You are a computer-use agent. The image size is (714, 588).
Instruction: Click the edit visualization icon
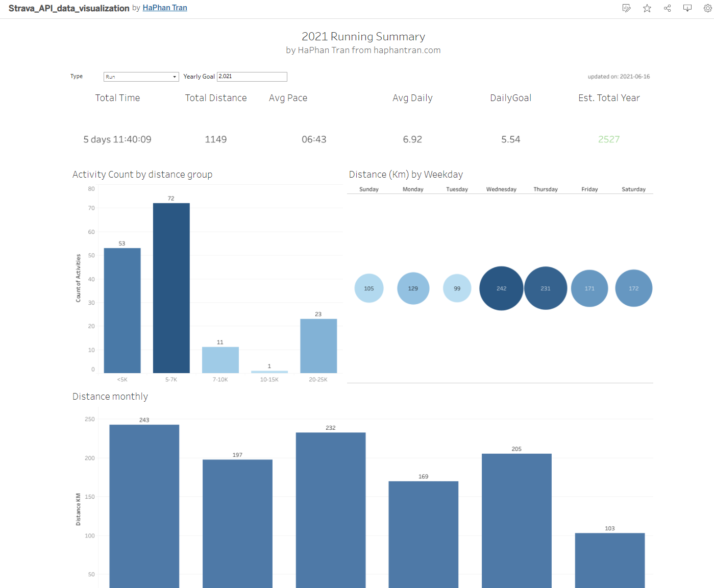pyautogui.click(x=627, y=8)
